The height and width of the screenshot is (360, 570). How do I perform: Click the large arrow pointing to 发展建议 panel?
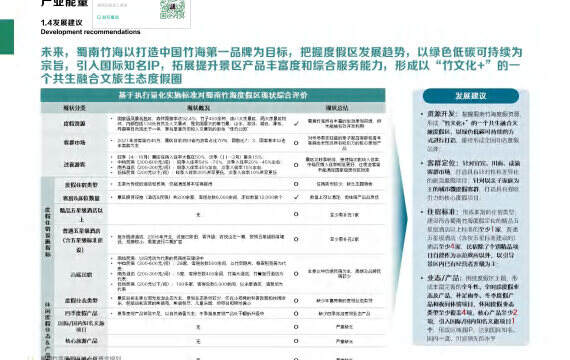[399, 218]
